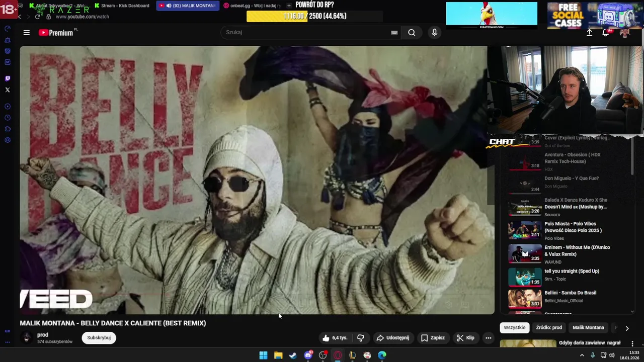Screen dimensions: 644x362
Task: Like the video with the thumbs-up button
Action: click(x=335, y=338)
